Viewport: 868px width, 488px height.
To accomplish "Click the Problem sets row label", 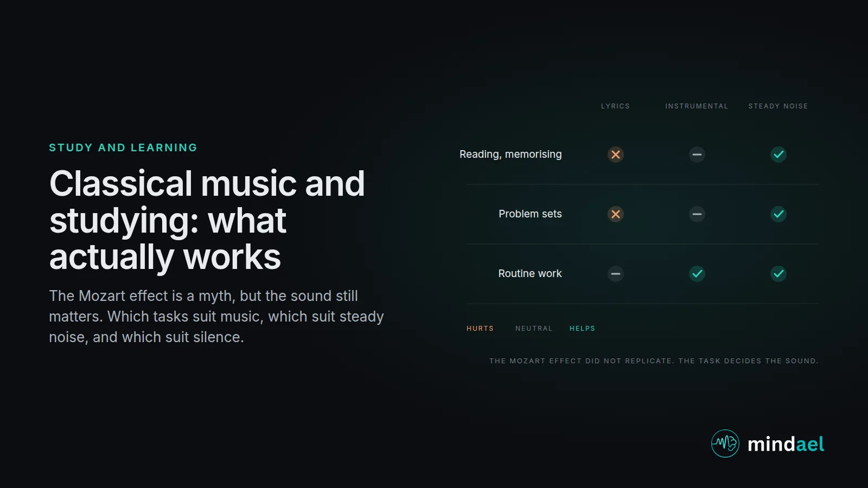I will tap(530, 214).
